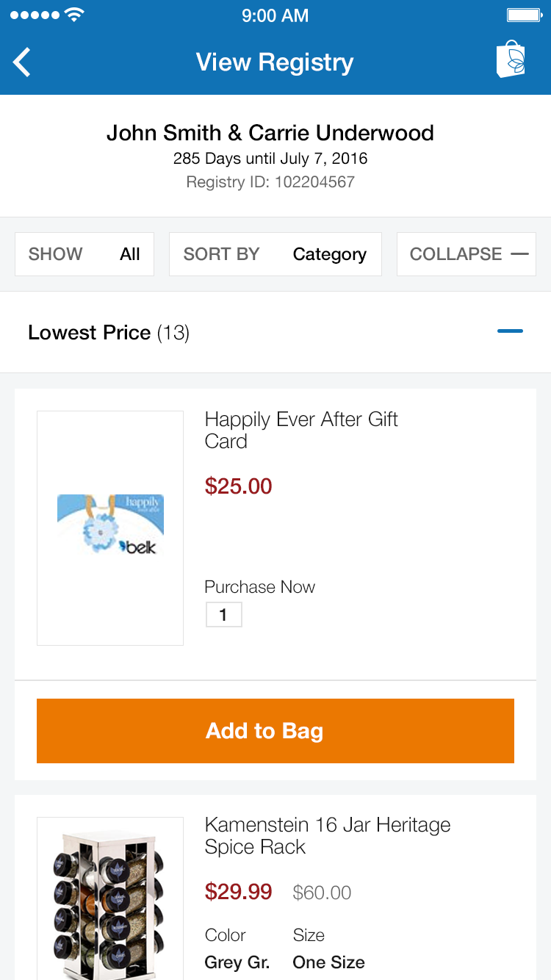Tap the $29.99 spice rack sale price
Image resolution: width=551 pixels, height=980 pixels.
tap(238, 892)
